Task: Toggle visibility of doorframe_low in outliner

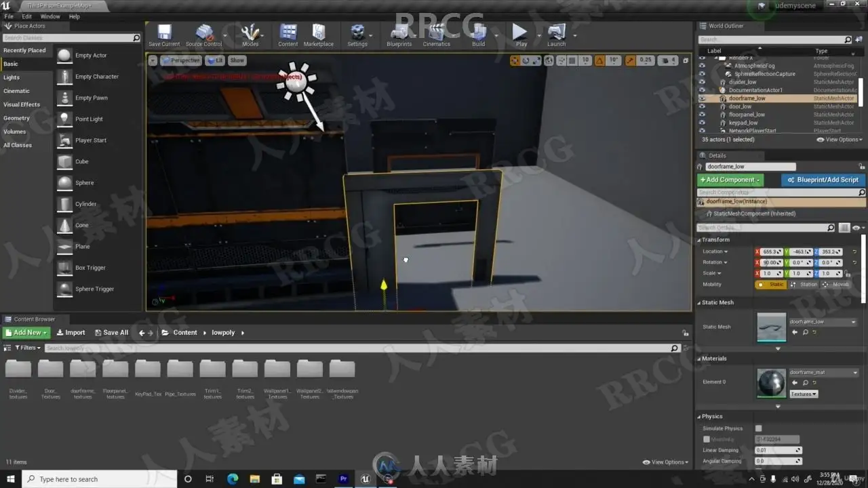Action: click(702, 98)
